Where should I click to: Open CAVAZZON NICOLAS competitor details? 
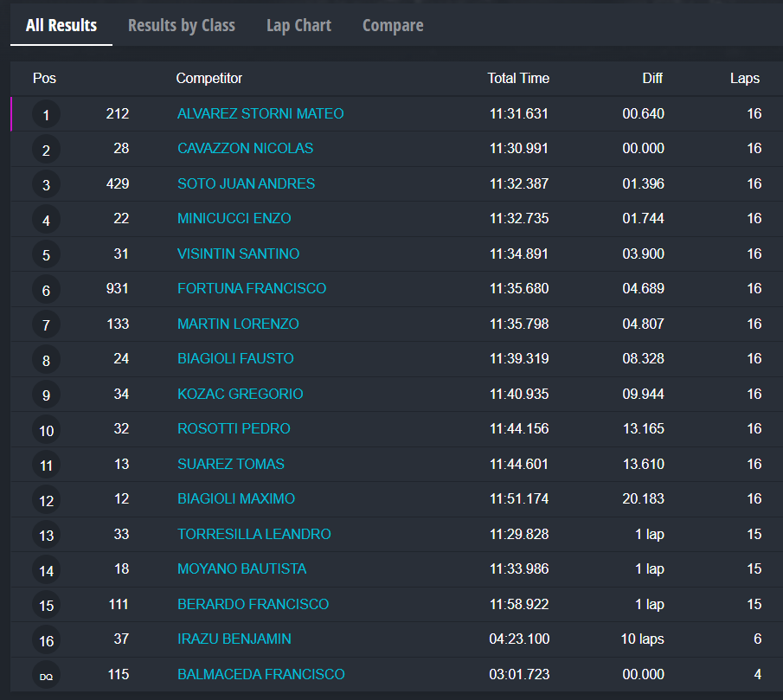point(245,148)
